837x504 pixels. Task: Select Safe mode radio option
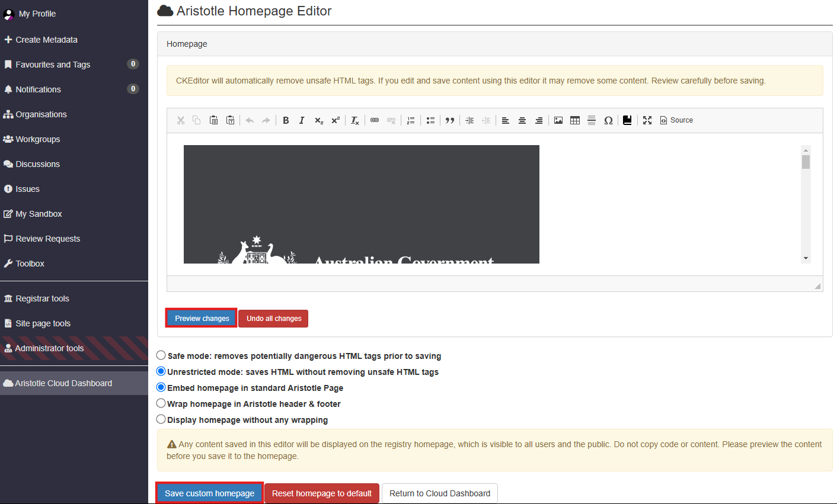pos(161,355)
